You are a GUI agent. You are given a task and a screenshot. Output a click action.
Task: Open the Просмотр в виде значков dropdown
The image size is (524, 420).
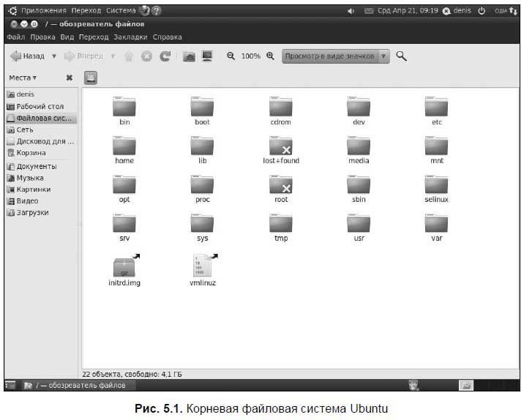[x=336, y=56]
